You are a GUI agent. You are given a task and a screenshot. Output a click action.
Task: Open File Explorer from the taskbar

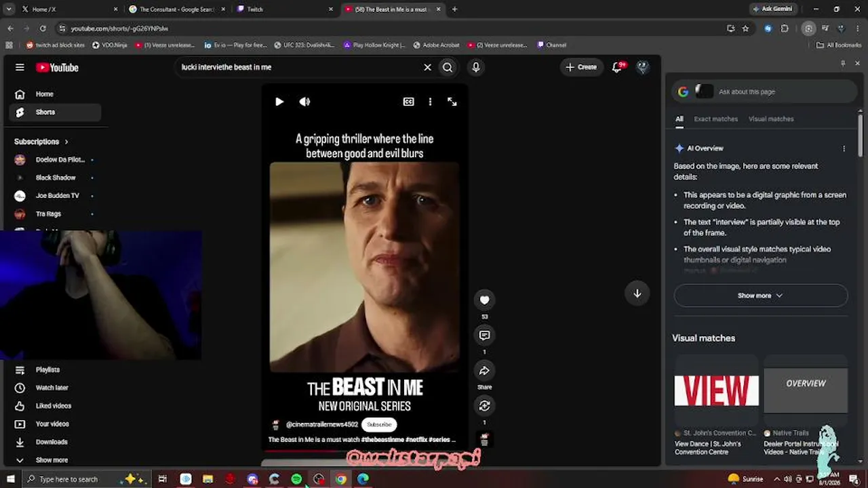click(208, 479)
